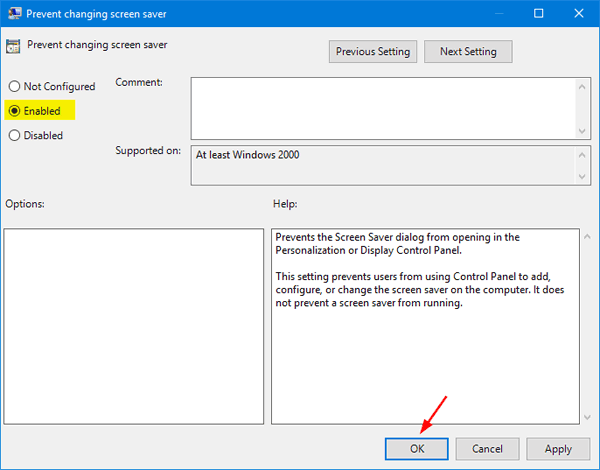Click the 'Prevent changing screen saver' heading text

pos(97,45)
